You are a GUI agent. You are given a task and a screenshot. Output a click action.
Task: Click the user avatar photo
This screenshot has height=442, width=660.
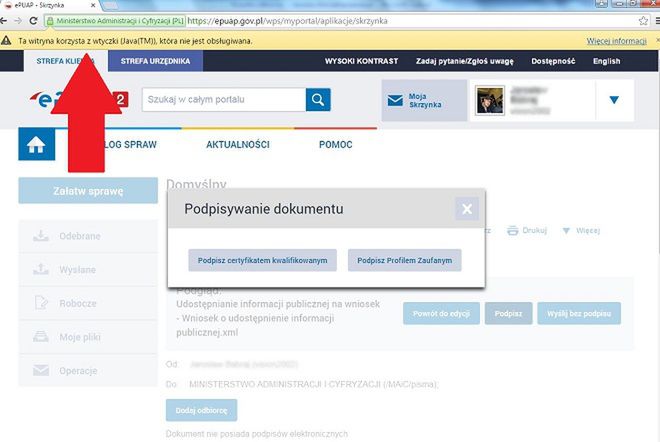coord(490,101)
